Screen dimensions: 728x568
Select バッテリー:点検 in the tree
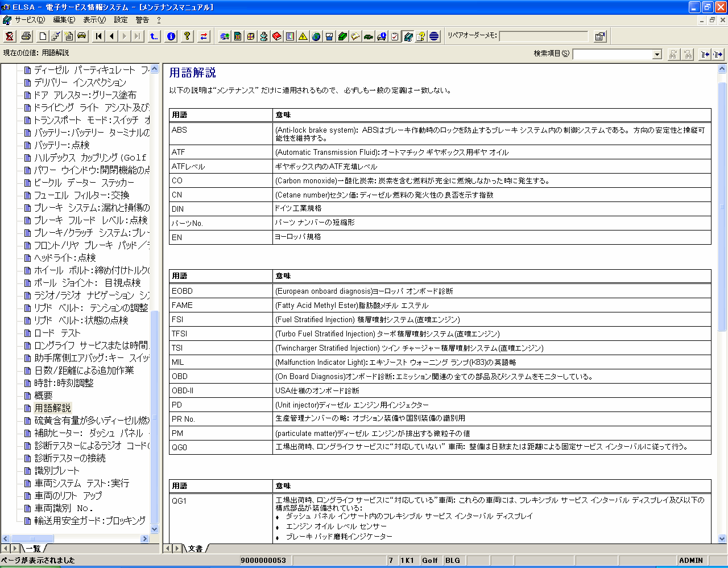coord(61,145)
